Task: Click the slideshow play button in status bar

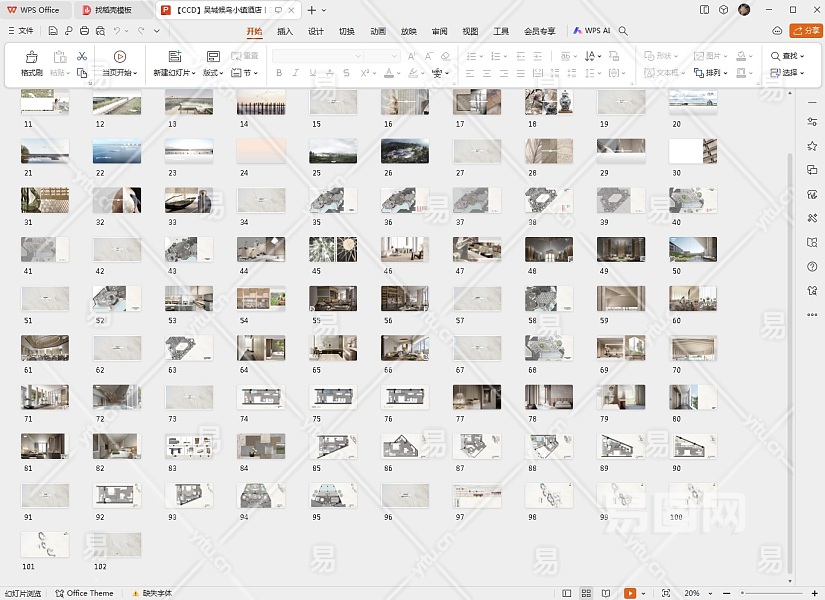Action: [630, 593]
